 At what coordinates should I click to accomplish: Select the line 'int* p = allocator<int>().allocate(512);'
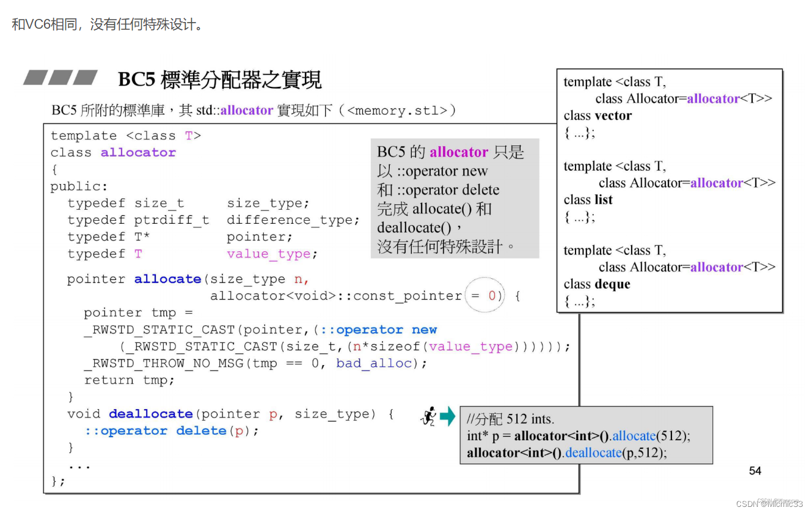point(579,436)
